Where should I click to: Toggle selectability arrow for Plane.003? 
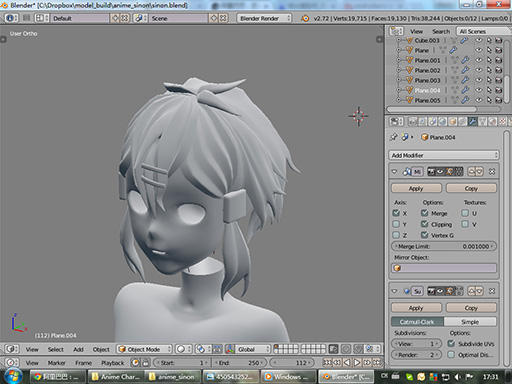(x=489, y=80)
